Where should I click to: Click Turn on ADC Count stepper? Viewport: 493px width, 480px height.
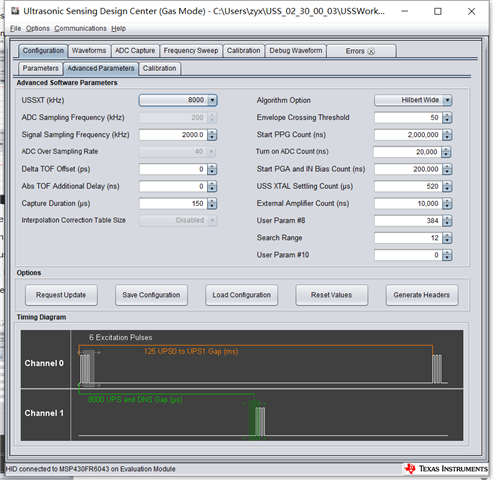point(446,152)
